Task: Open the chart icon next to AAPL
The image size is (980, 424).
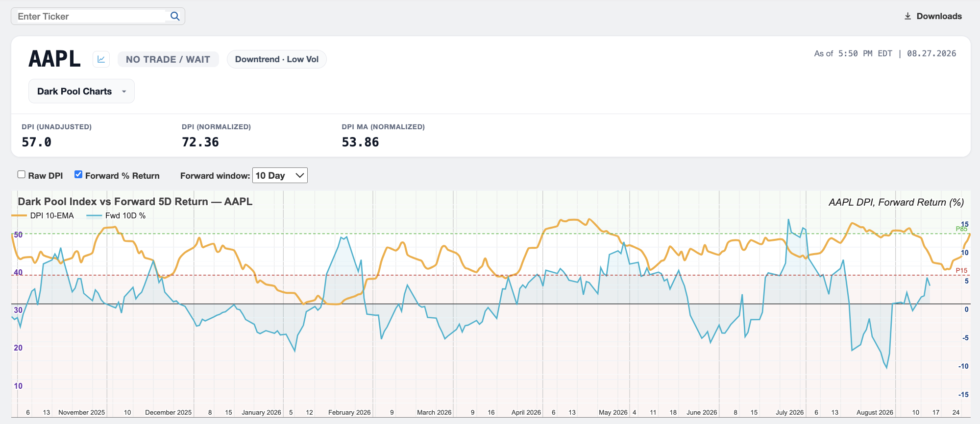Action: coord(101,59)
